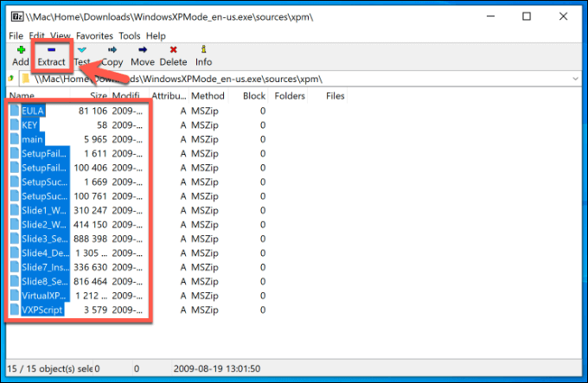Viewport: 588px width, 383px height.
Task: Select the VXPScript file name
Action: pos(42,310)
